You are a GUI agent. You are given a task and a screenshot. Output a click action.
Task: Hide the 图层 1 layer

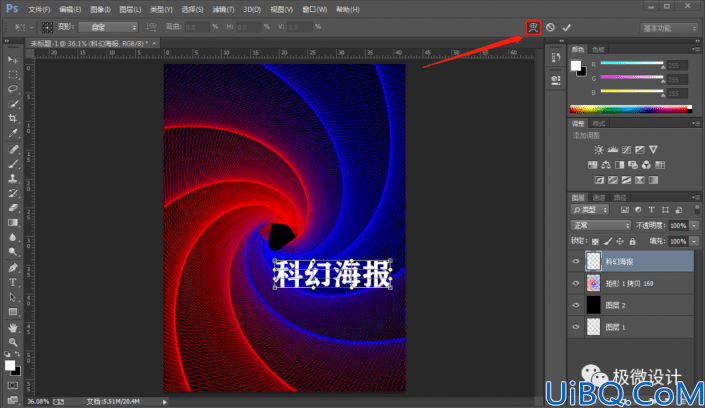[x=576, y=327]
